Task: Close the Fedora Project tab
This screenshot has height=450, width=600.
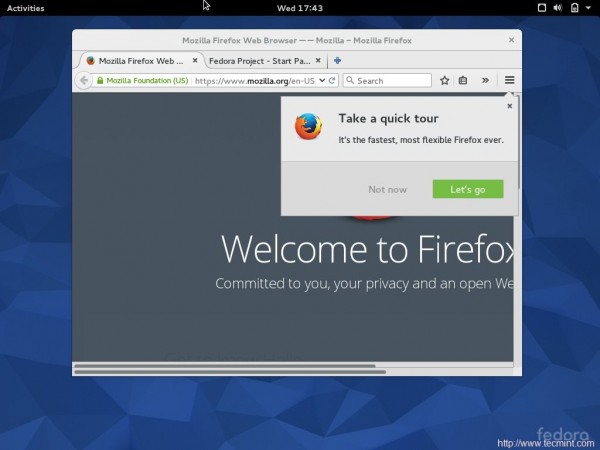Action: [318, 60]
